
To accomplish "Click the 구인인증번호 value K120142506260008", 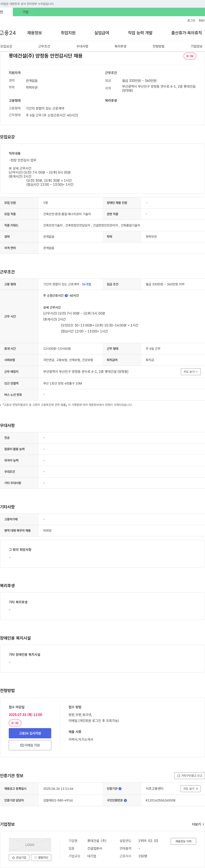I will pyautogui.click(x=161, y=800).
